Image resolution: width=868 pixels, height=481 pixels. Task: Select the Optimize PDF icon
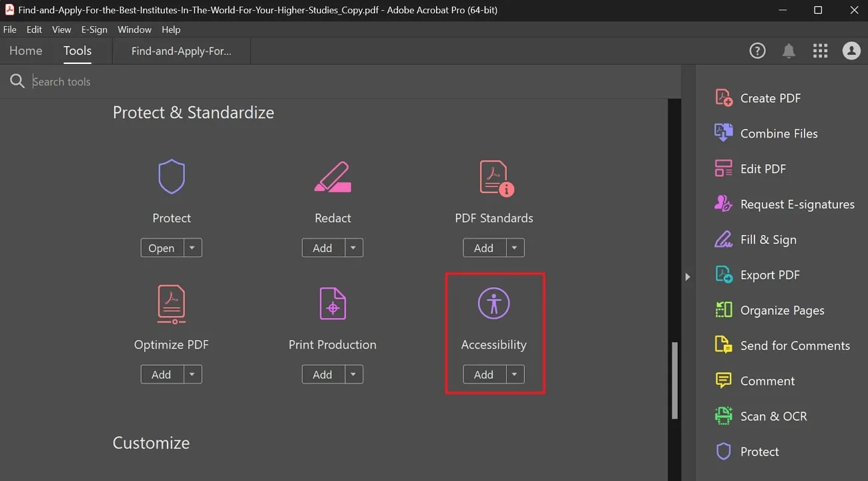coord(172,304)
